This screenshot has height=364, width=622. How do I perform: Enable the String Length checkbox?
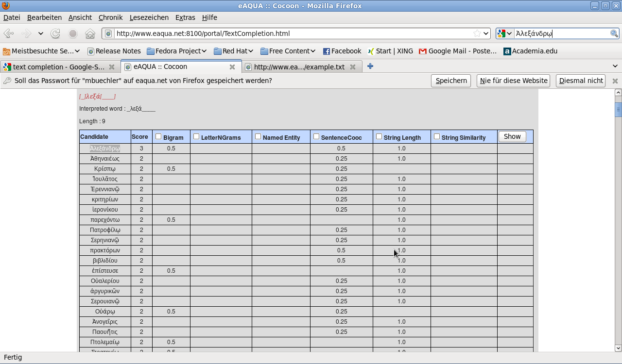[379, 137]
